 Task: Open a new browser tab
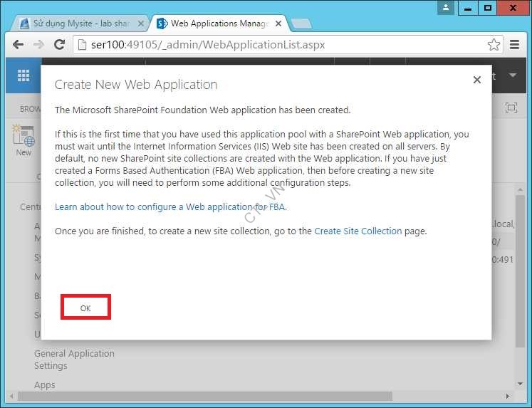[301, 23]
